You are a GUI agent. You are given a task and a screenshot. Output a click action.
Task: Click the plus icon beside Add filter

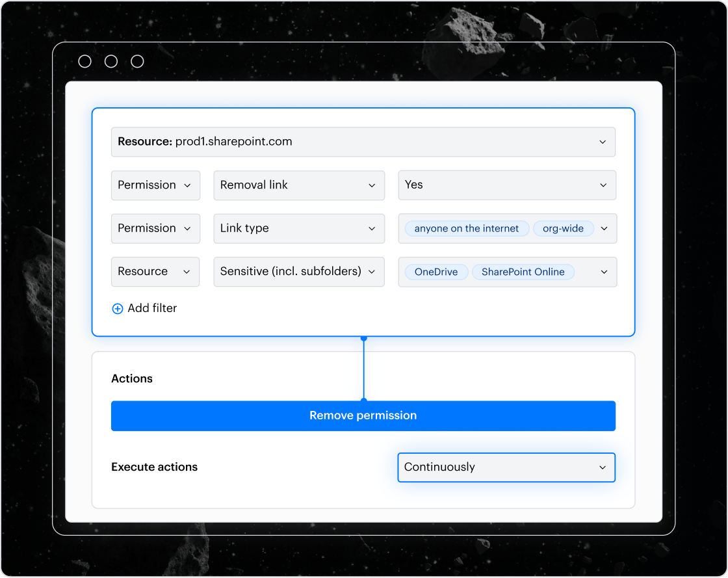(x=118, y=309)
